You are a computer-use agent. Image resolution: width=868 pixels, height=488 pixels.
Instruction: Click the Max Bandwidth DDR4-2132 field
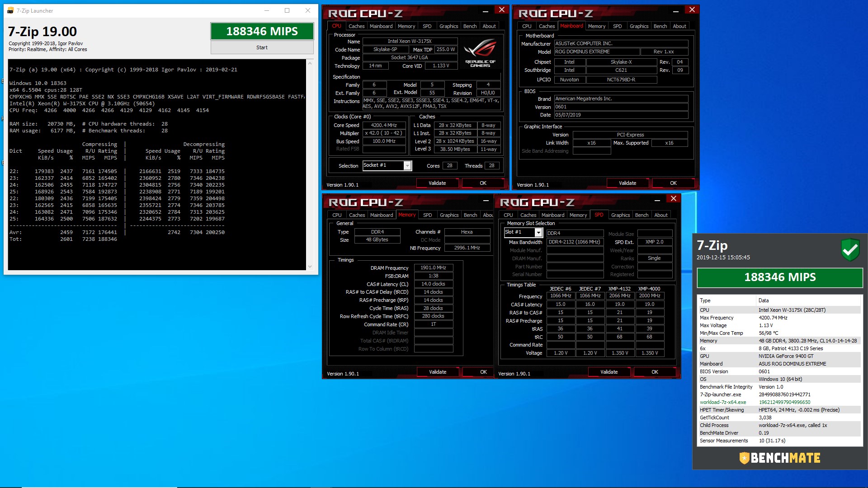point(575,242)
